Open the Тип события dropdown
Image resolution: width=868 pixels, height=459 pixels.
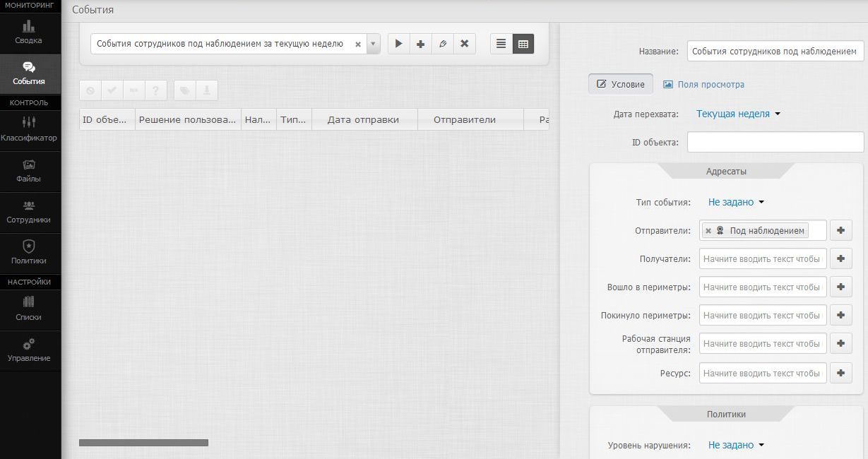[736, 202]
